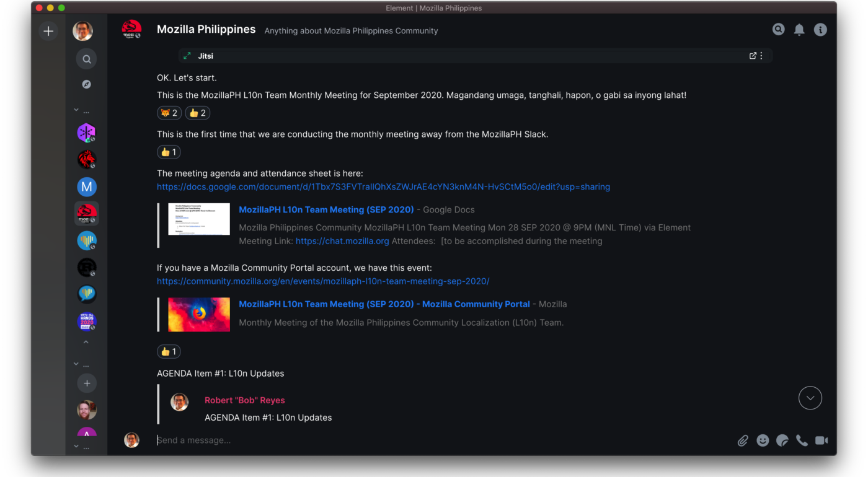Click the Mozilla Philippines room header avatar
Image resolution: width=868 pixels, height=477 pixels.
(x=131, y=30)
